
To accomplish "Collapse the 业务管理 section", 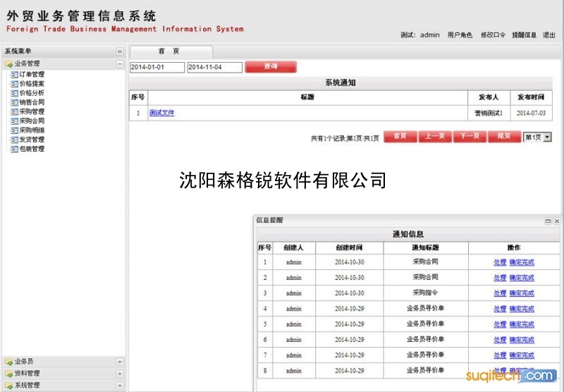I will [120, 63].
